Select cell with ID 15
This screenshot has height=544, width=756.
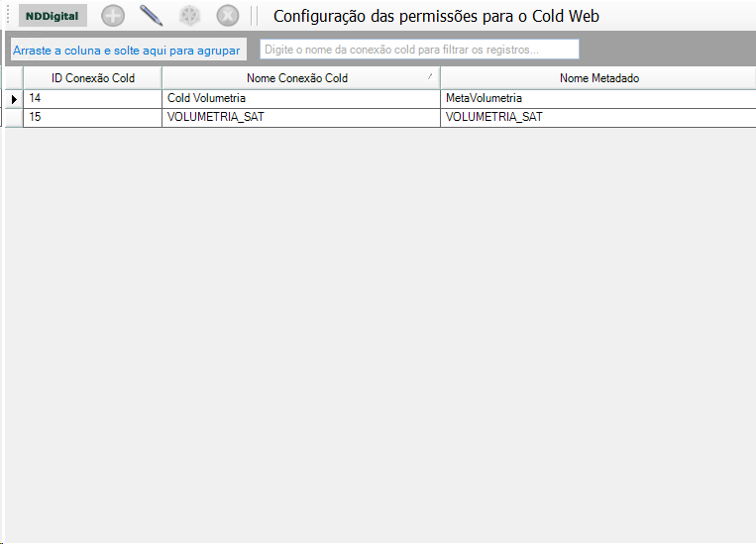pos(92,118)
